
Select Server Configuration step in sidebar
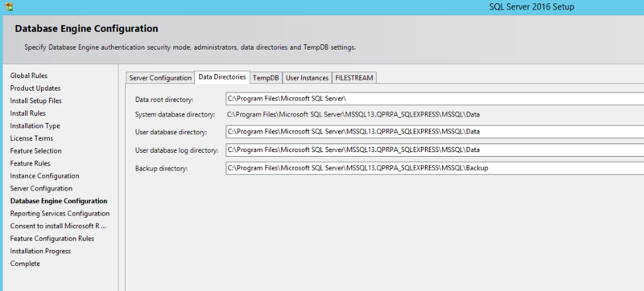(x=41, y=189)
